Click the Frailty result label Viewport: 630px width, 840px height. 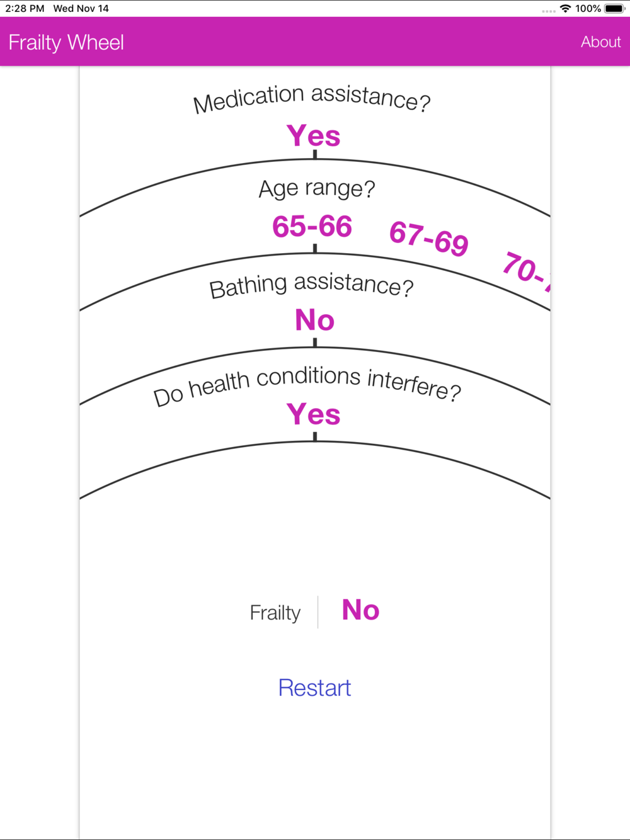[x=275, y=613]
